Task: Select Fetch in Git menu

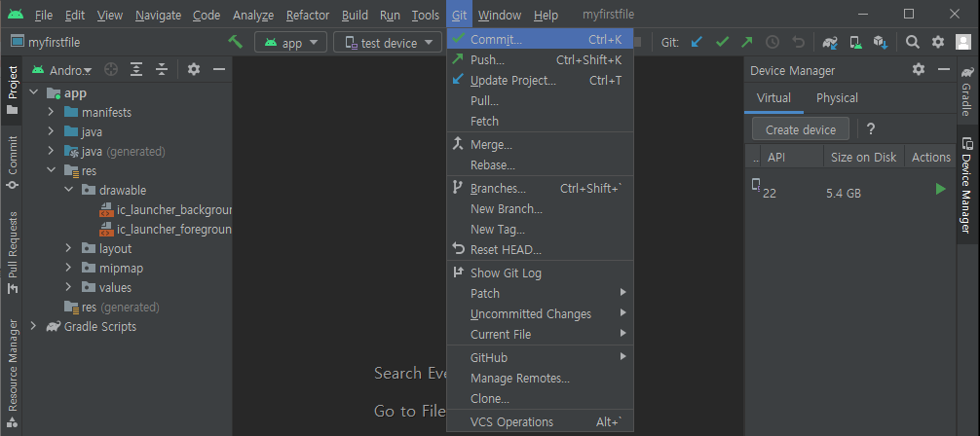Action: coord(540,122)
